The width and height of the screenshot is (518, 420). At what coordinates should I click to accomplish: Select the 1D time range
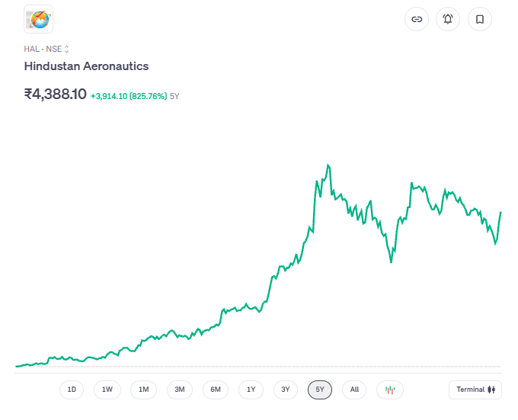(x=72, y=390)
